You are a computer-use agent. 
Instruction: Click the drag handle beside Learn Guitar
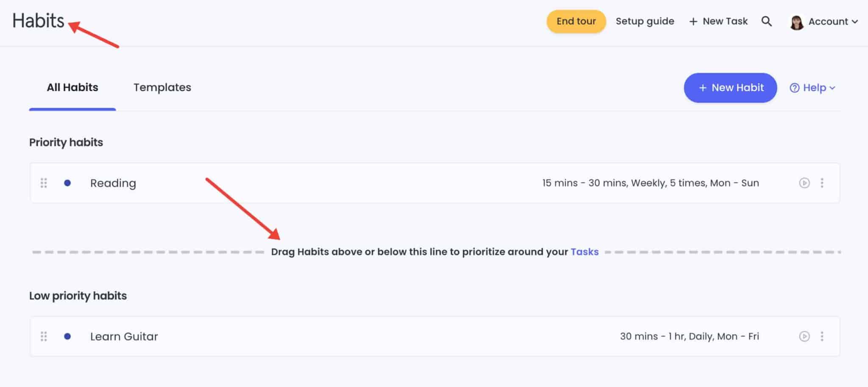[44, 336]
